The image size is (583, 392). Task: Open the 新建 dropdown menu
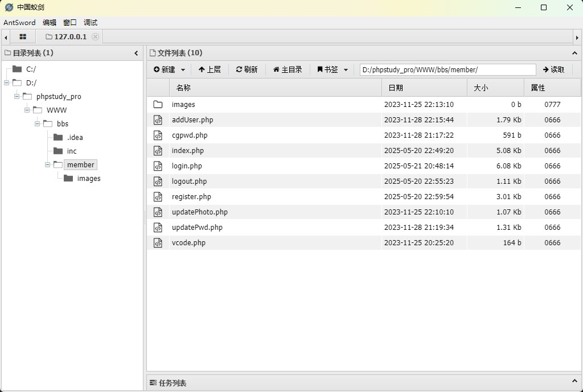coord(167,69)
